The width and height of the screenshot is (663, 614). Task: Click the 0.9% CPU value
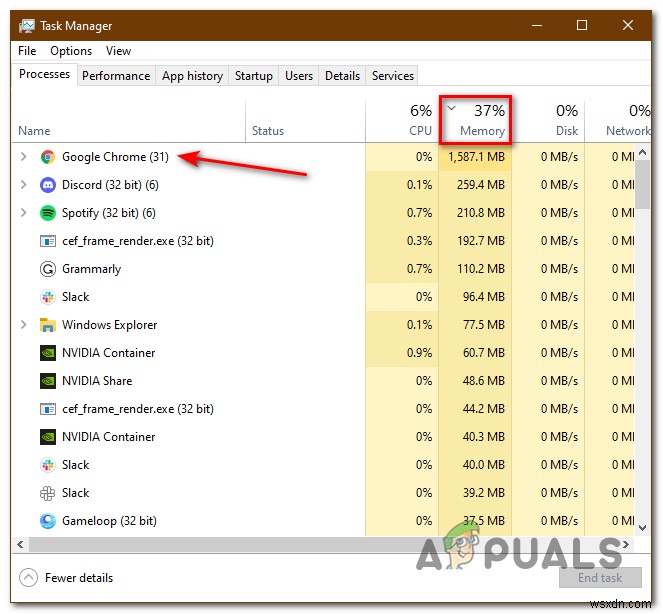coord(419,353)
